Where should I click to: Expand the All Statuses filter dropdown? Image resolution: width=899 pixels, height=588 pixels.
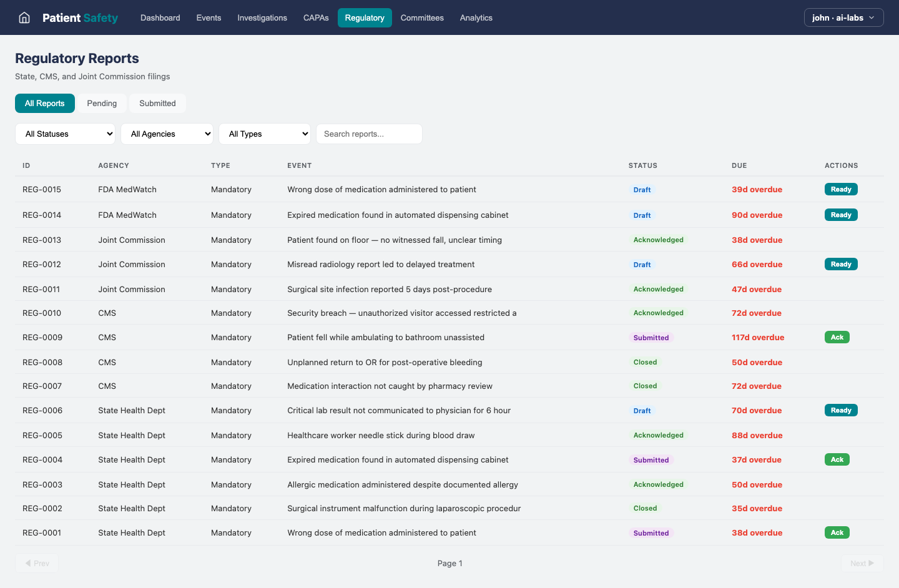66,134
